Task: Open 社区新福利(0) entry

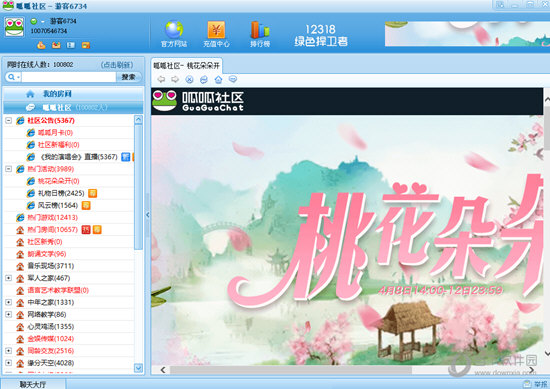Action: click(59, 145)
